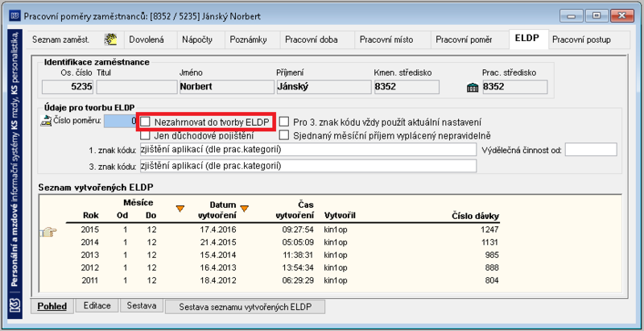The width and height of the screenshot is (644, 331).
Task: Click the Sestava button
Action: click(x=142, y=305)
